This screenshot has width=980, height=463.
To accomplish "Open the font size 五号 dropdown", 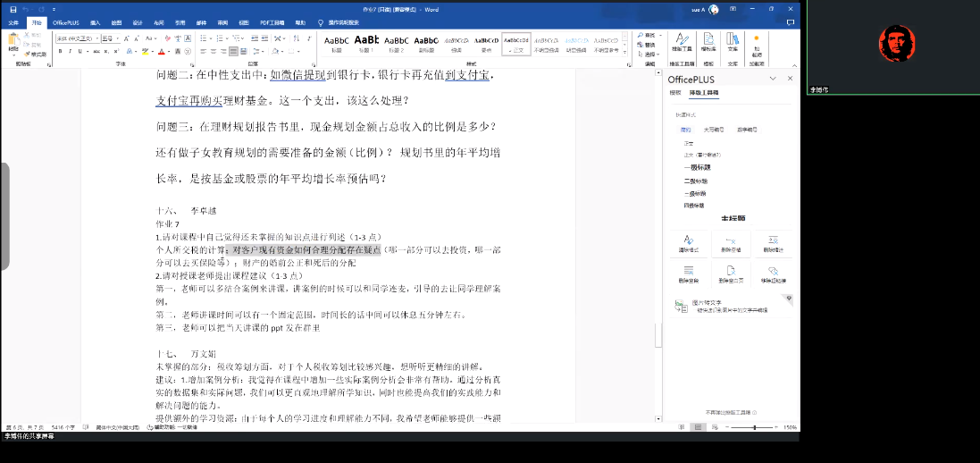I will [x=117, y=38].
